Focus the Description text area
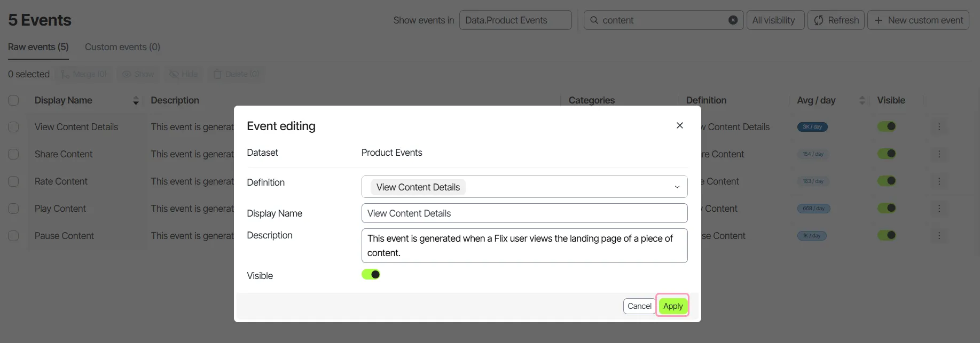Image resolution: width=980 pixels, height=343 pixels. pos(524,245)
